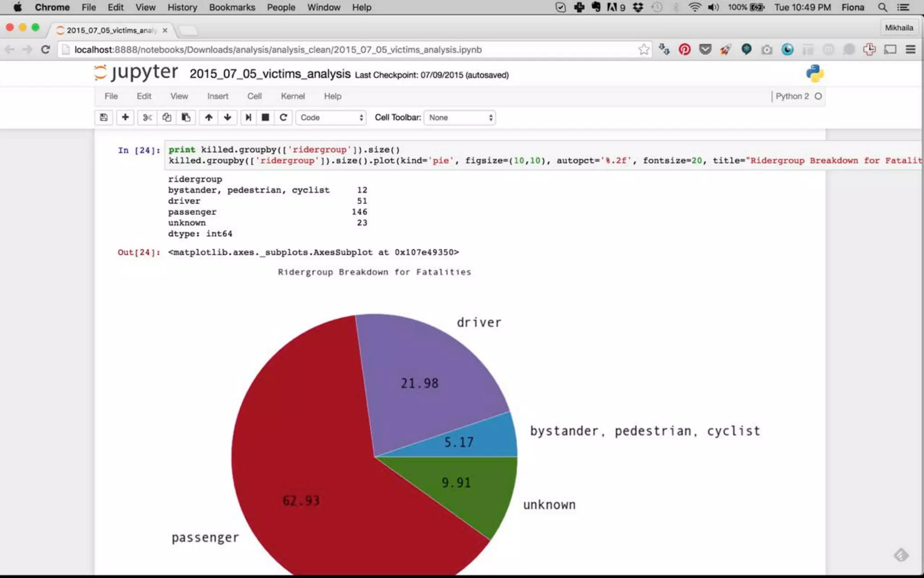Move selected cell down arrow
This screenshot has width=924, height=578.
[x=227, y=117]
